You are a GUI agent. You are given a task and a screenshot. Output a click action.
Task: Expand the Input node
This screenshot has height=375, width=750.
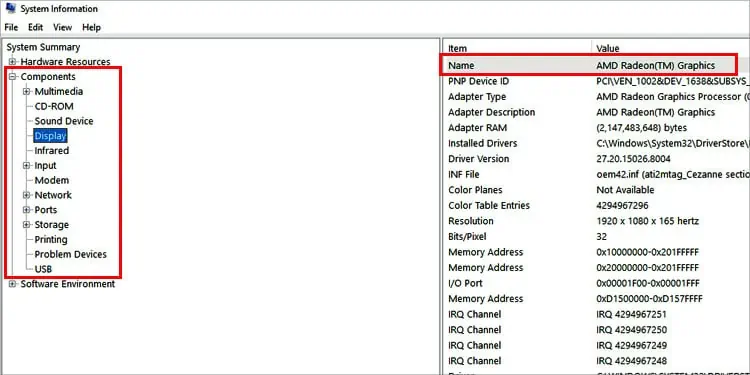[26, 165]
